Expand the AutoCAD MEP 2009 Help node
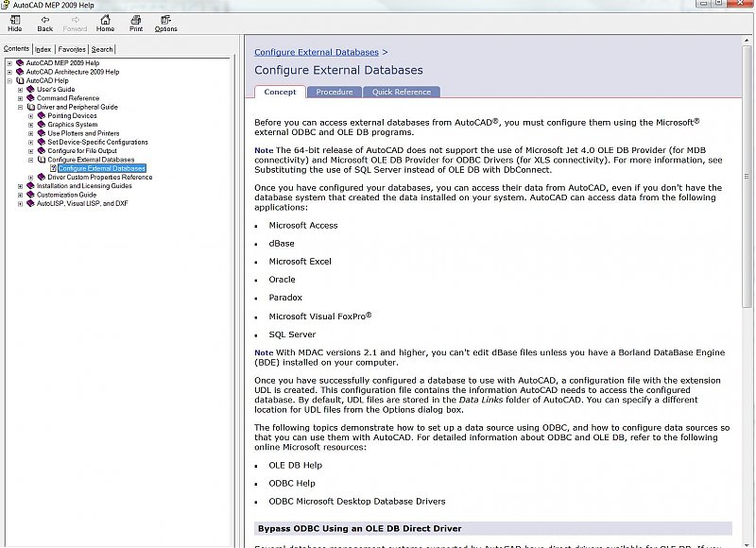Screen dimensions: 756x548 (x=9, y=63)
